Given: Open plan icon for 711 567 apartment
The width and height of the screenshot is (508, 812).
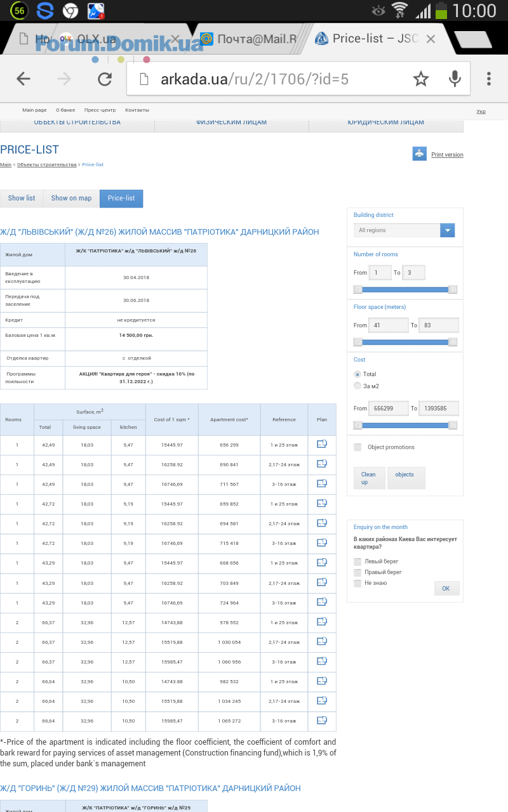Looking at the screenshot, I should [322, 483].
